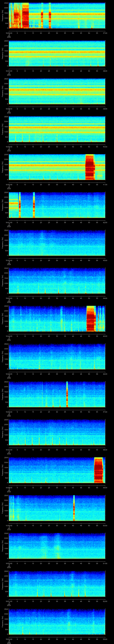Click the 18:42:00 start time label
114x644 pixels.
9,260
